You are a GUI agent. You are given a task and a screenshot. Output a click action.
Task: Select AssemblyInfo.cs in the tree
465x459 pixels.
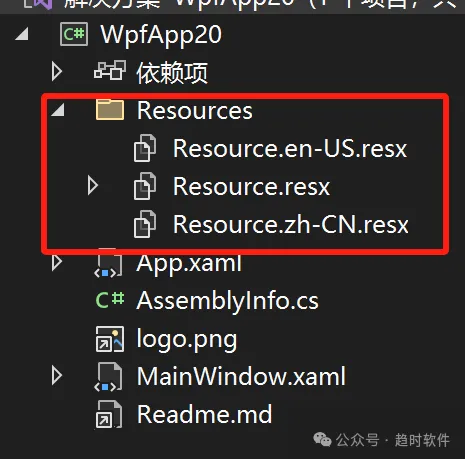[227, 301]
